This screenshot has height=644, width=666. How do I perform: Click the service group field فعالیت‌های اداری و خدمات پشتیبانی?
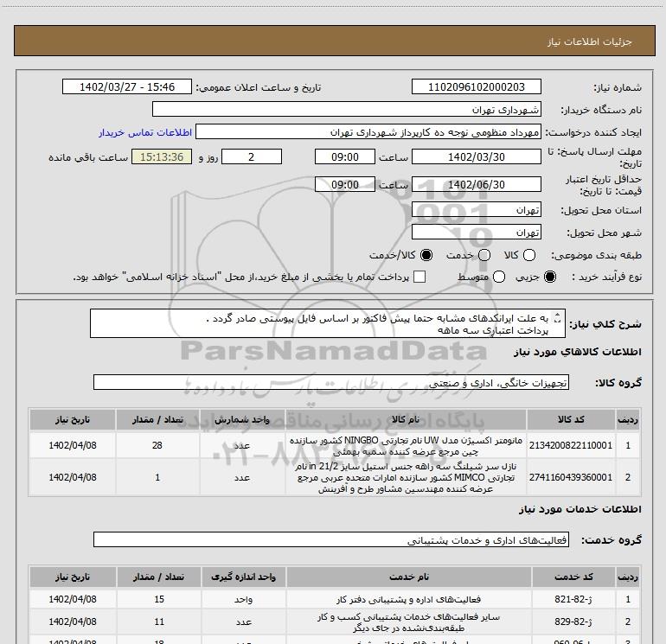[331, 539]
